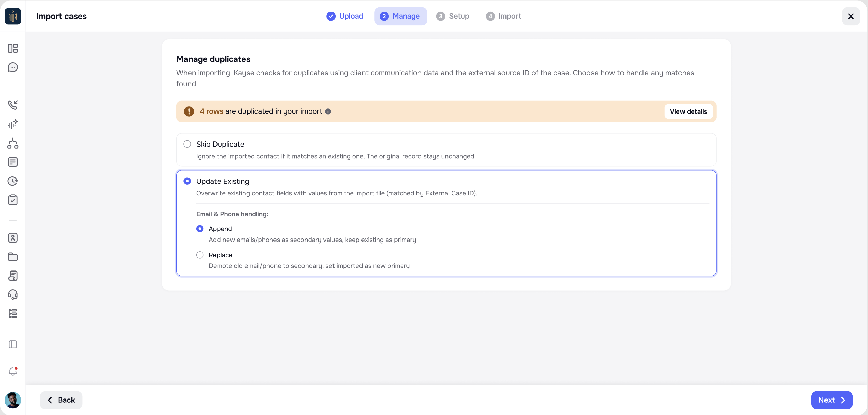The image size is (868, 415).
Task: Toggle the sidebar collapse panel icon
Action: pyautogui.click(x=13, y=344)
